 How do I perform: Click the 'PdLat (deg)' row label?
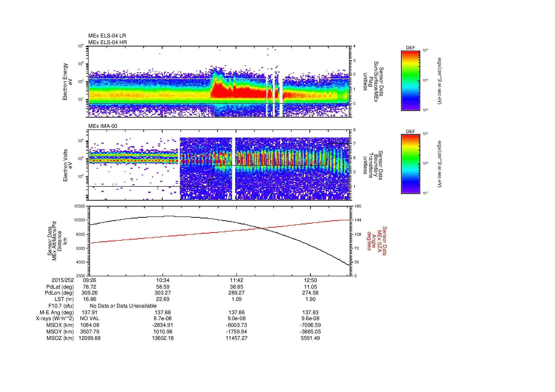[60, 287]
